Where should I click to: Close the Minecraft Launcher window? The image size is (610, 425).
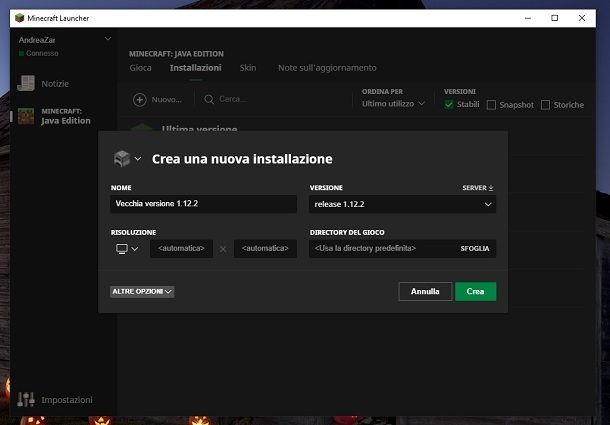pos(582,18)
